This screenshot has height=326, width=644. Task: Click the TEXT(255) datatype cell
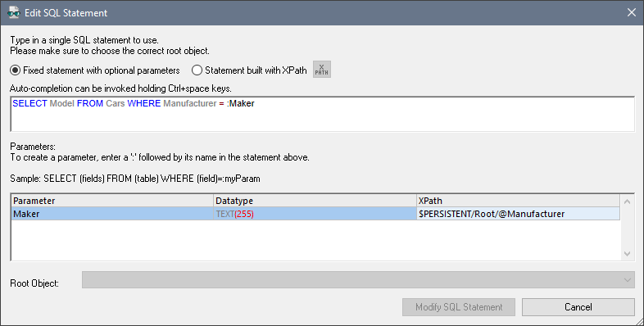tap(315, 214)
